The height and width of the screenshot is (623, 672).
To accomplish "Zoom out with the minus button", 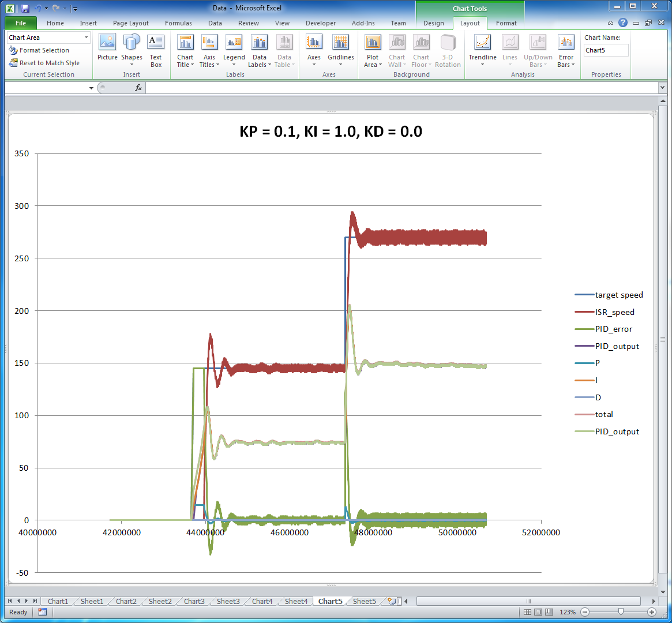I will click(x=585, y=612).
